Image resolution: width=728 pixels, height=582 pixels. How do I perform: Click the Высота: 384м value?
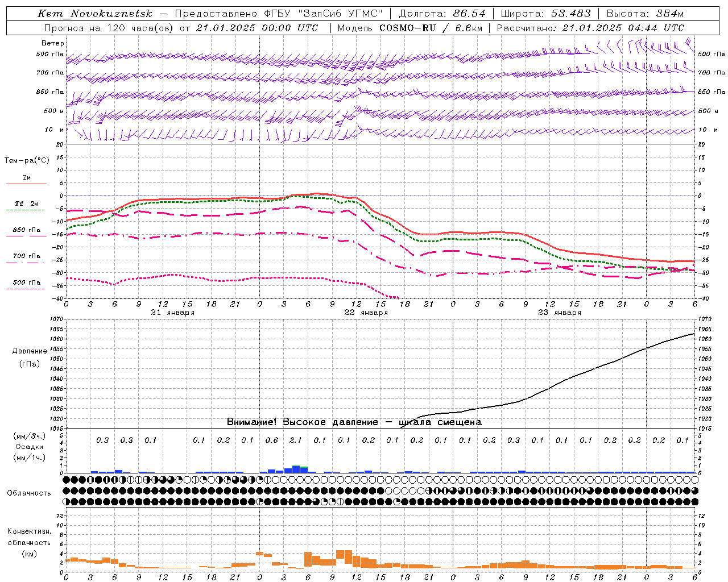645,14
